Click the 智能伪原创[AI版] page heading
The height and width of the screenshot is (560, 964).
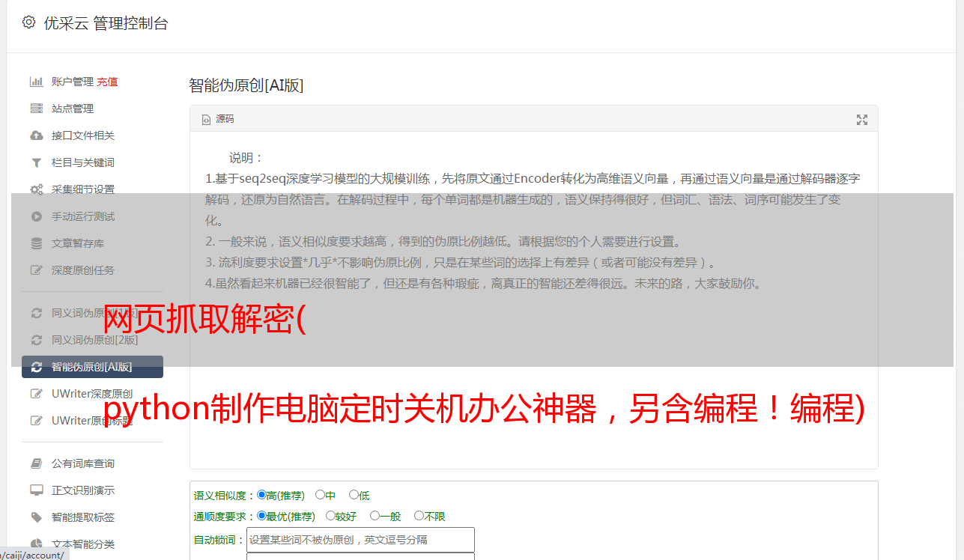point(246,85)
